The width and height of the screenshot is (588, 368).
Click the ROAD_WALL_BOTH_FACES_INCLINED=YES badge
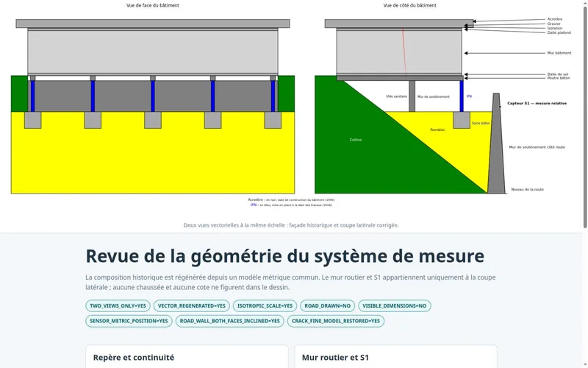(x=230, y=321)
